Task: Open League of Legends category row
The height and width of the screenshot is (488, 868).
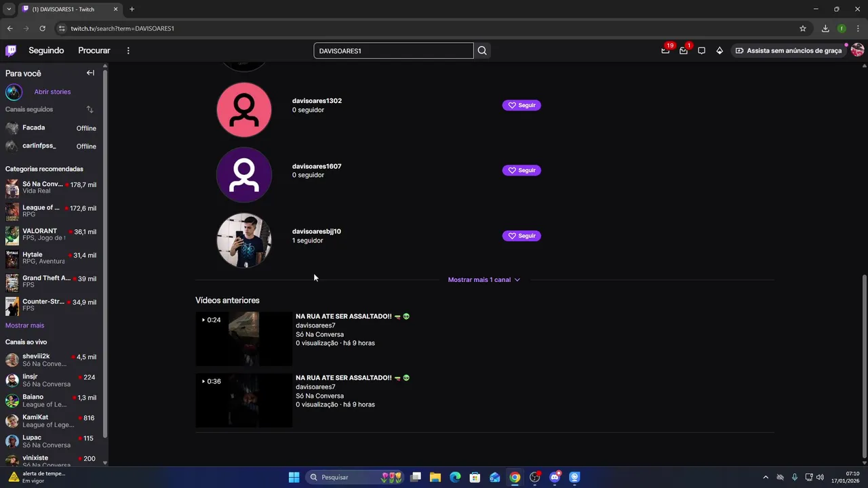Action: [x=51, y=211]
